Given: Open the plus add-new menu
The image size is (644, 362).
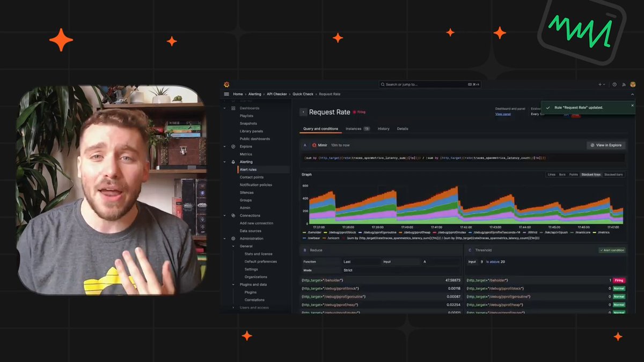Looking at the screenshot, I should click(x=602, y=84).
